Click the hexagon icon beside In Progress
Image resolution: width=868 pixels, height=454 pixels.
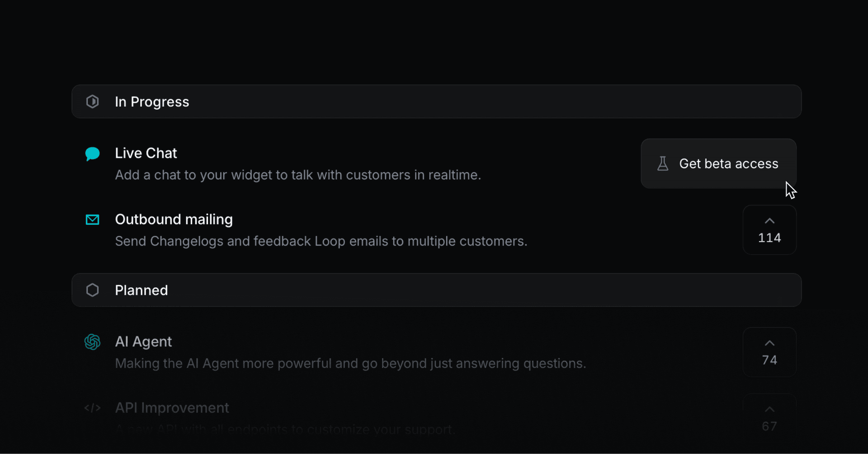tap(92, 101)
